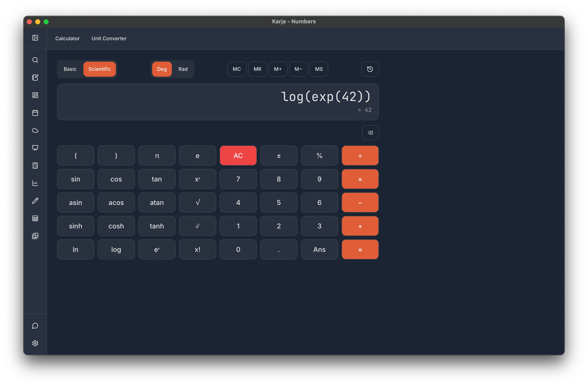
Task: Open the cloud icon in sidebar
Action: (35, 131)
